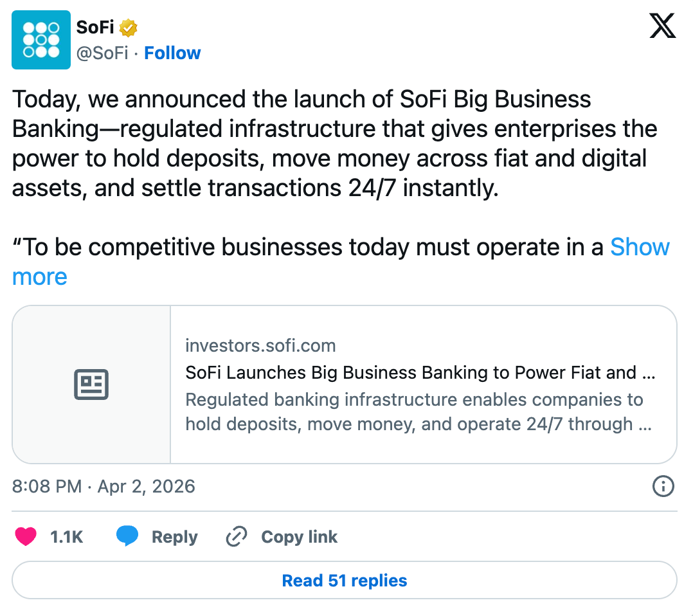This screenshot has height=616, width=693.
Task: Click the Copy link text label
Action: pos(299,537)
